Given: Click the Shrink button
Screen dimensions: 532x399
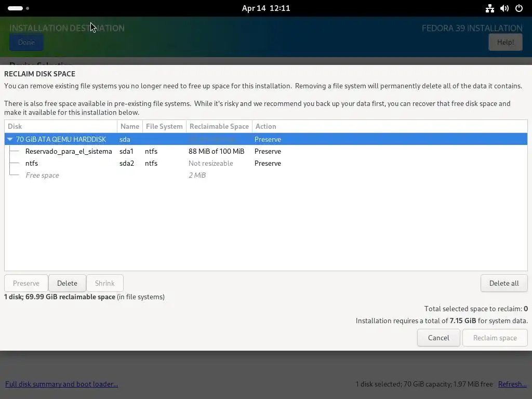Looking at the screenshot, I should click(x=105, y=283).
